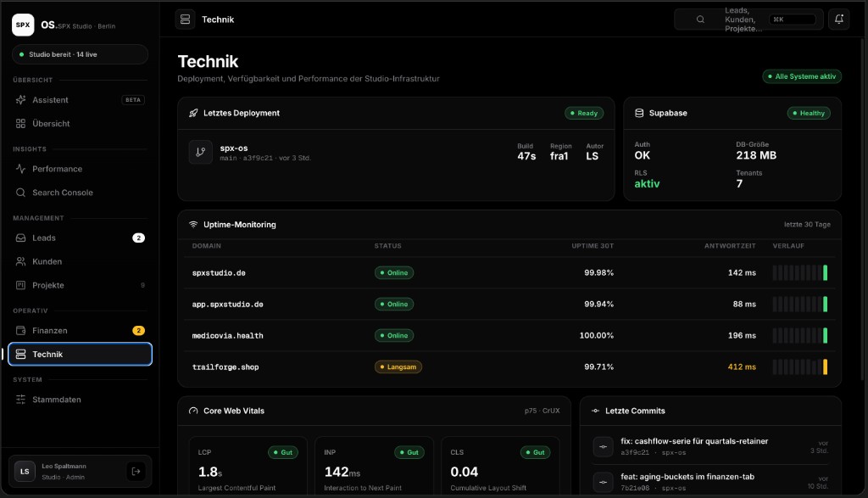
Task: Open Search Console section
Action: pos(81,193)
